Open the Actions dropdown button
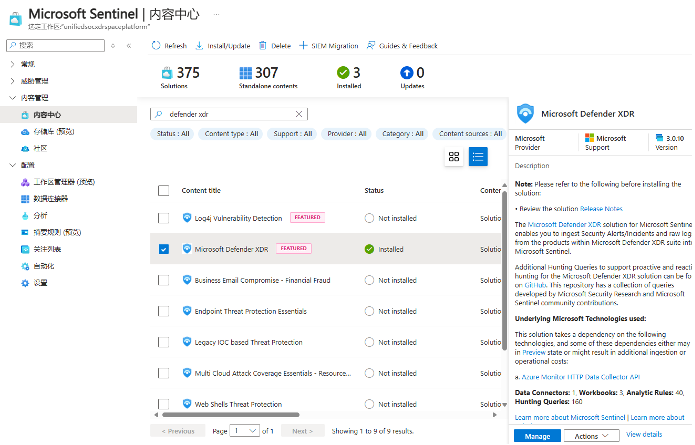This screenshot has height=445, width=695. tap(591, 437)
